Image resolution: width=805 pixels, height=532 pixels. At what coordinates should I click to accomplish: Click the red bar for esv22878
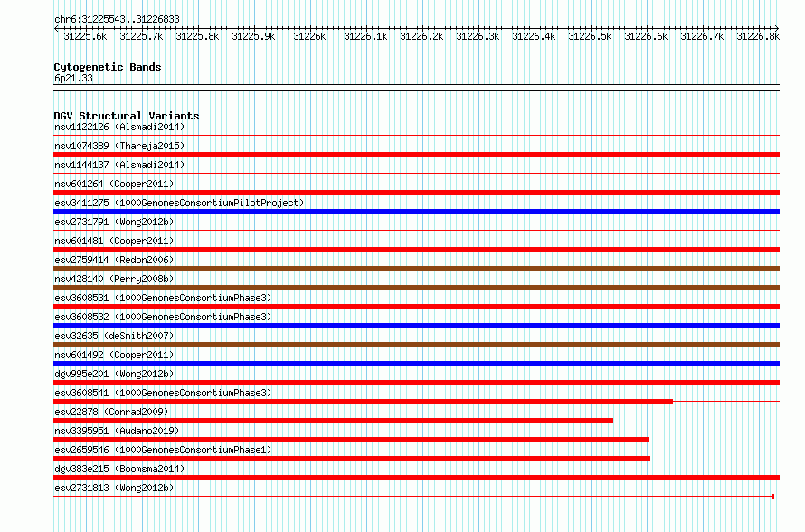[x=333, y=421]
